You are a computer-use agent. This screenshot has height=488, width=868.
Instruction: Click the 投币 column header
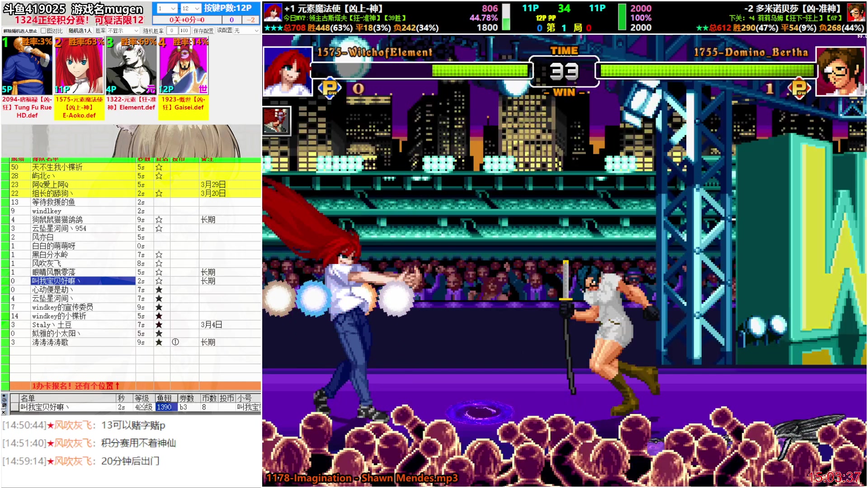(x=227, y=398)
